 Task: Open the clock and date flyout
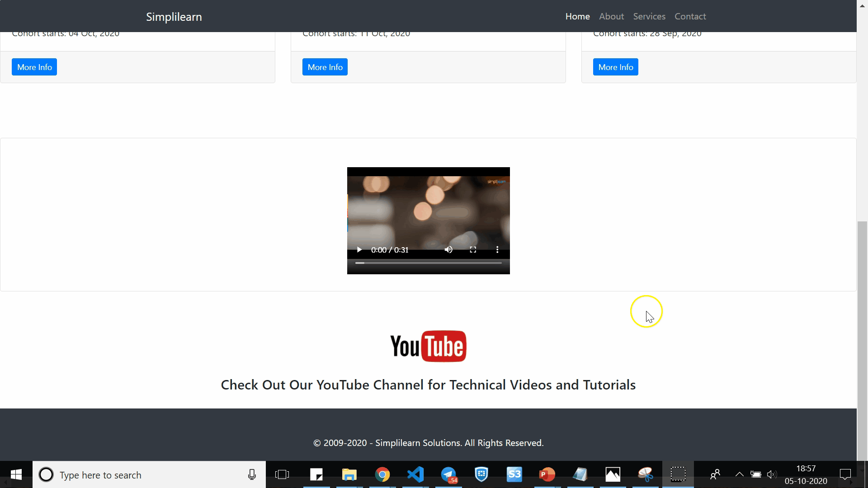(806, 474)
